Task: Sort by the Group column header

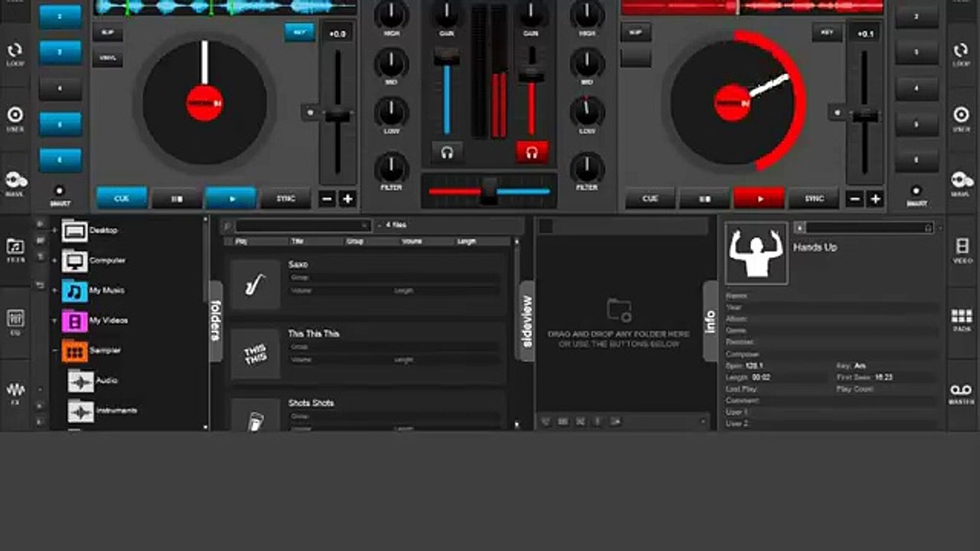Action: click(x=354, y=241)
